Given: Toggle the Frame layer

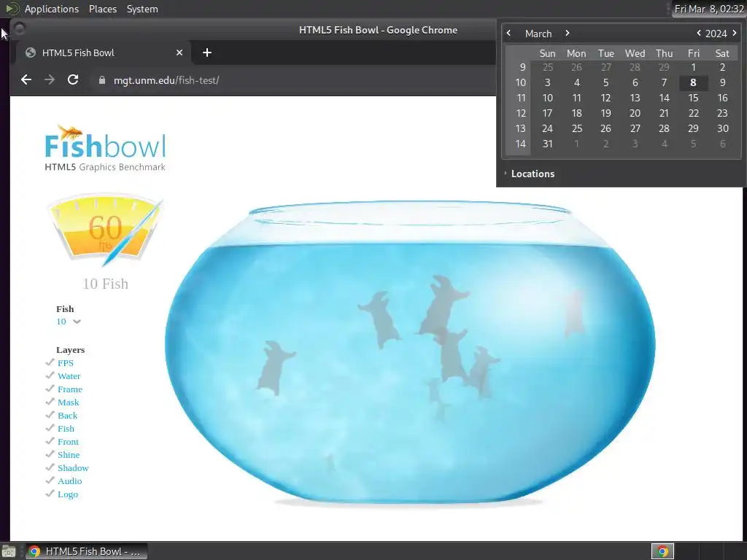Looking at the screenshot, I should [50, 389].
